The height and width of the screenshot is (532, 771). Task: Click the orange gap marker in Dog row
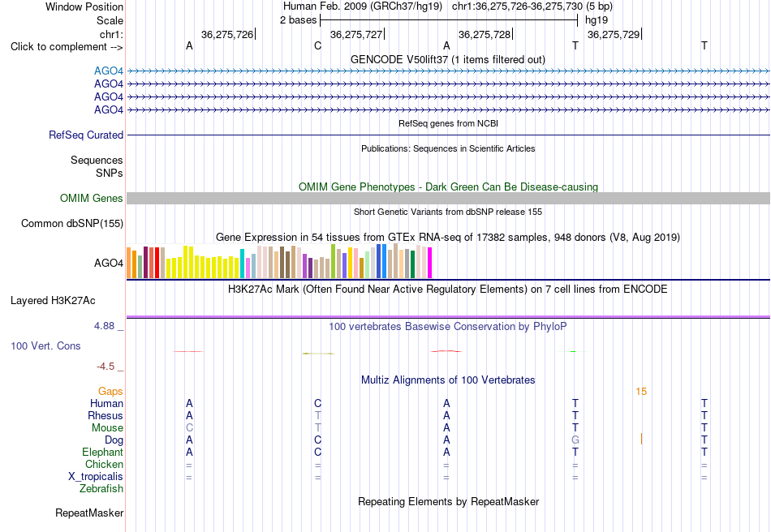[641, 439]
